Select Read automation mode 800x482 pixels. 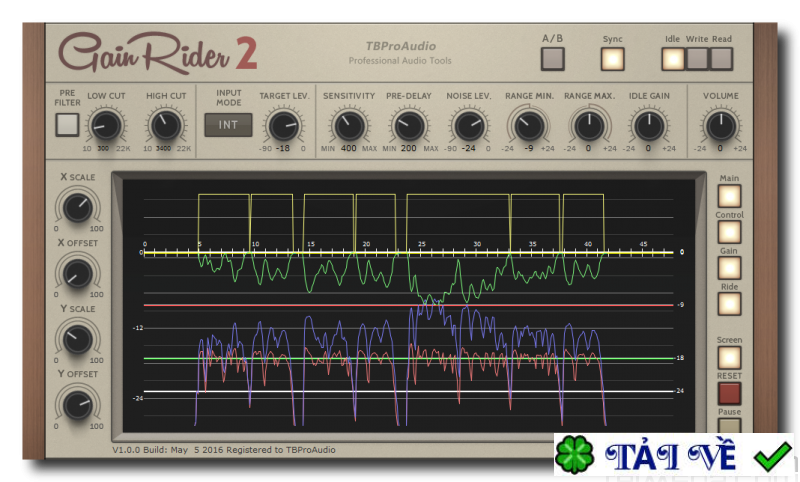coord(721,58)
